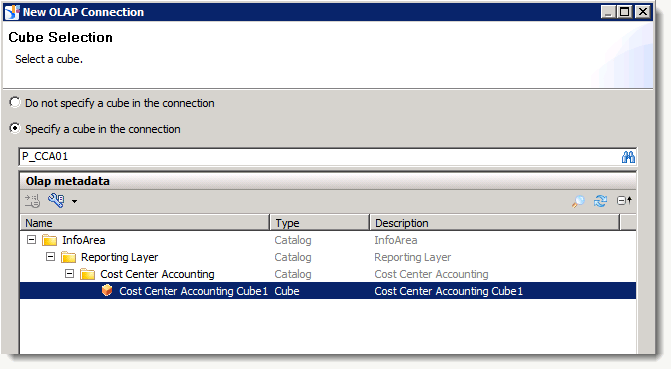Image resolution: width=671 pixels, height=369 pixels.
Task: Select Cost Center Accounting Cube1 row
Action: point(328,291)
